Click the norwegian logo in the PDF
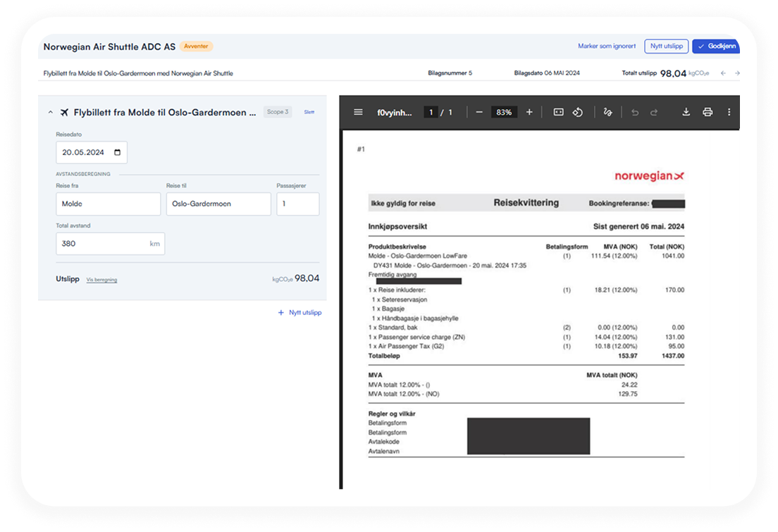Image resolution: width=778 pixels, height=532 pixels. (x=649, y=175)
